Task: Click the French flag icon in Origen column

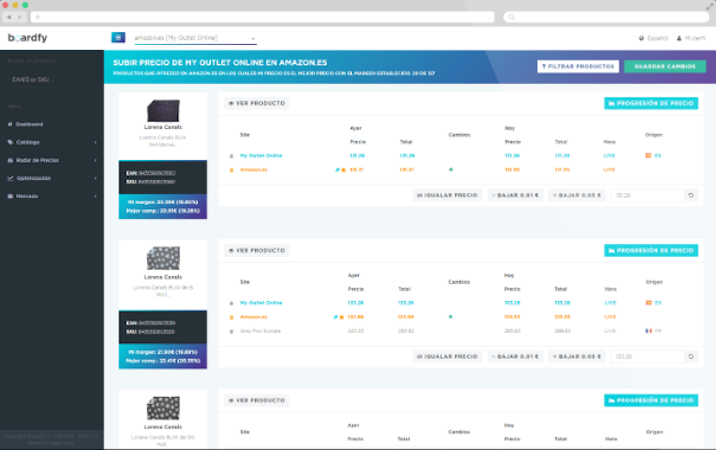Action: [x=648, y=331]
